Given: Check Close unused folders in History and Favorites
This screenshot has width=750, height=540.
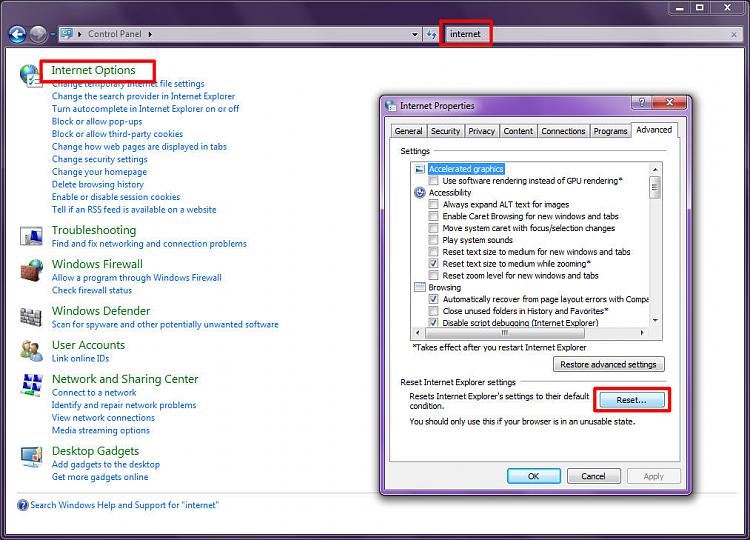Looking at the screenshot, I should click(433, 311).
